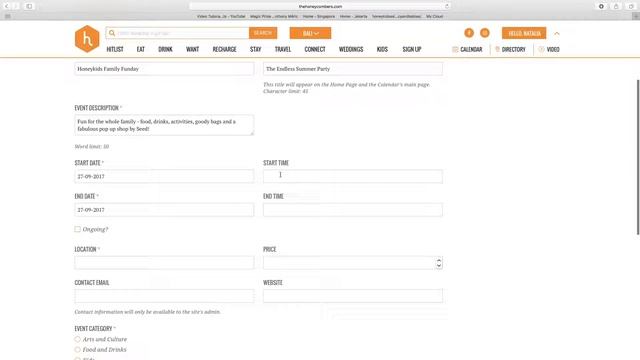Click The Endless Summer Party title field

[353, 69]
